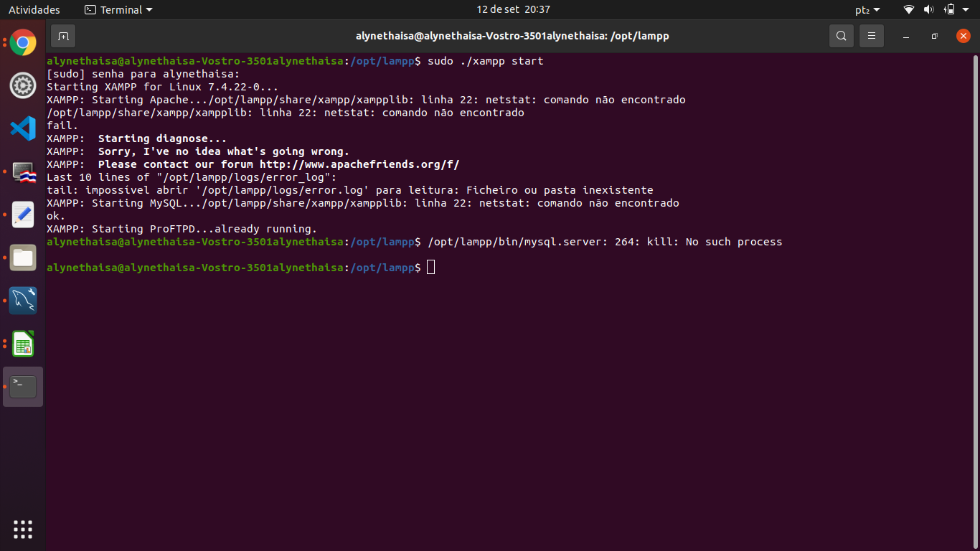This screenshot has width=980, height=551.
Task: Maximize the terminal window
Action: click(934, 36)
